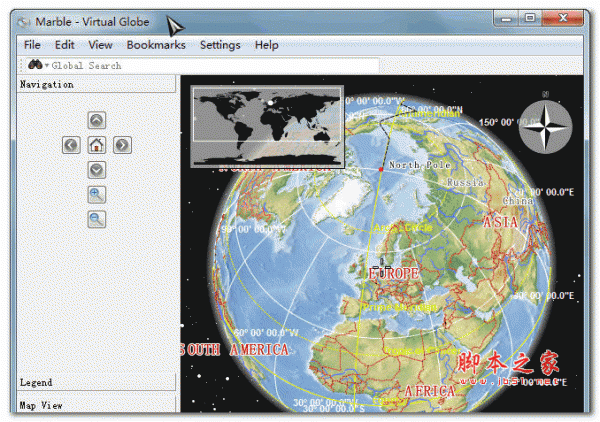Expand the Legend panel tab
The width and height of the screenshot is (600, 422).
pos(96,382)
